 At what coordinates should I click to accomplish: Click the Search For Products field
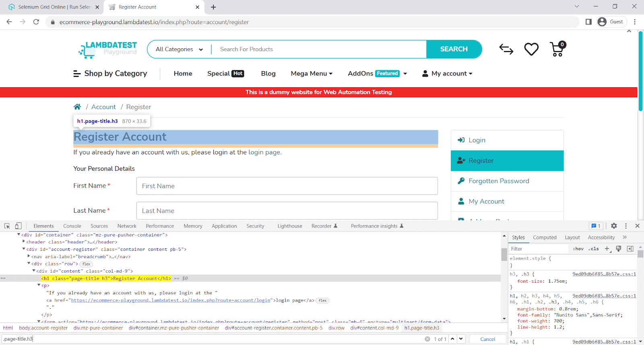point(319,49)
